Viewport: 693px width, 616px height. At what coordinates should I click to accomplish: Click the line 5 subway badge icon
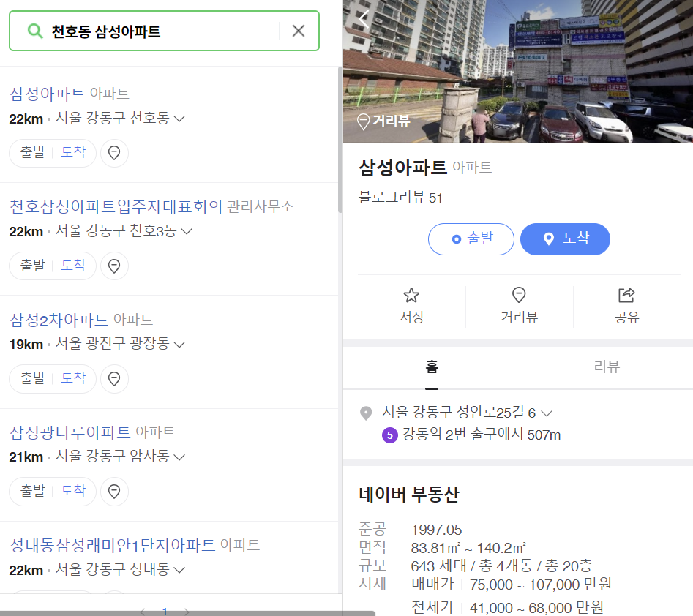pyautogui.click(x=389, y=435)
